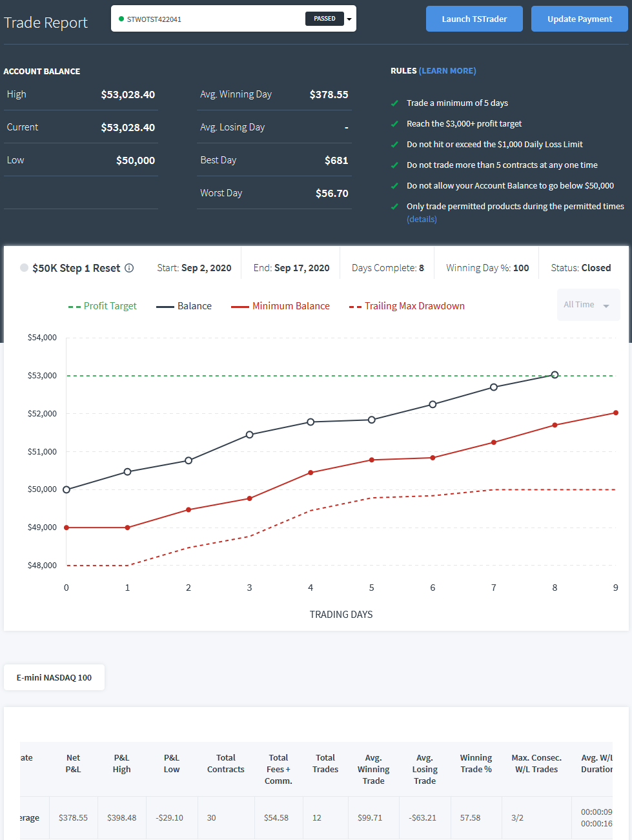Click the Total Contracts column header

(226, 763)
